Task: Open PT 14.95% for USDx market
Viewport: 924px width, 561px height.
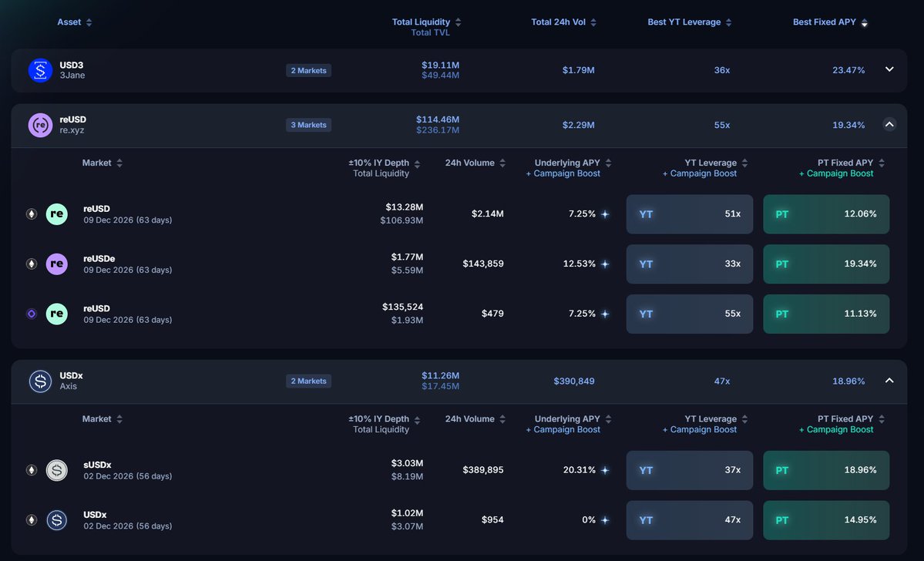Action: [x=826, y=520]
